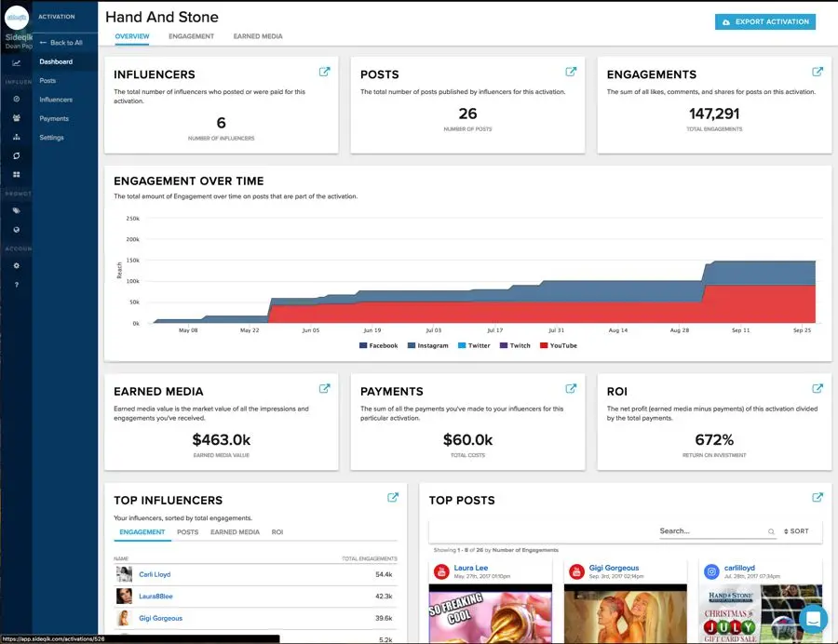Open the SORT control for Top Posts
The image size is (838, 644).
796,530
